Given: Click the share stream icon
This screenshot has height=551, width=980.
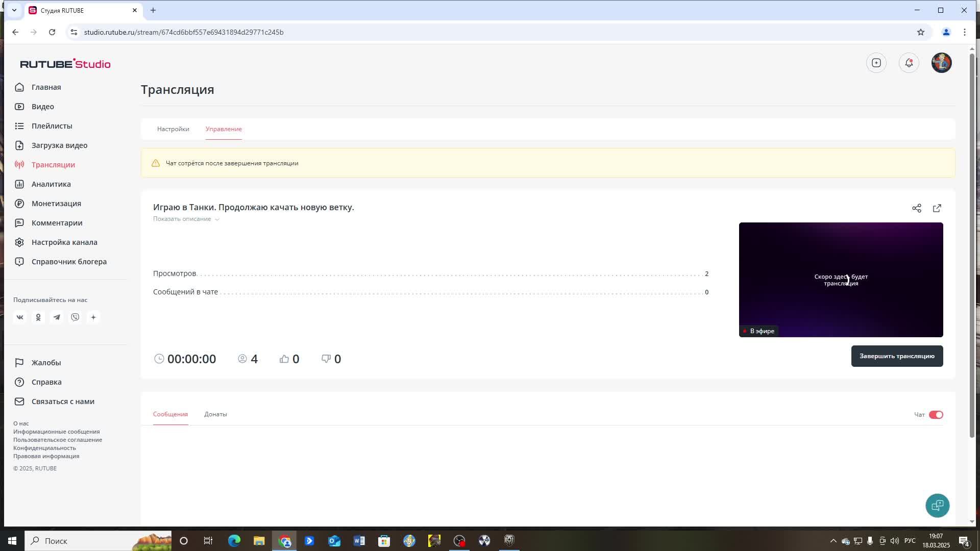Looking at the screenshot, I should [917, 208].
